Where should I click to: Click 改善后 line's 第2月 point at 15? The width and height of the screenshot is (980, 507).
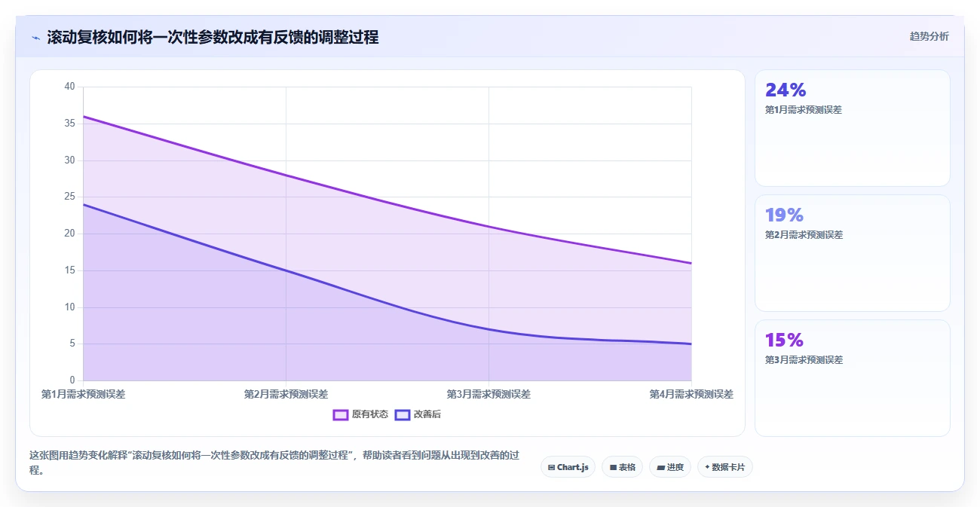coord(286,270)
